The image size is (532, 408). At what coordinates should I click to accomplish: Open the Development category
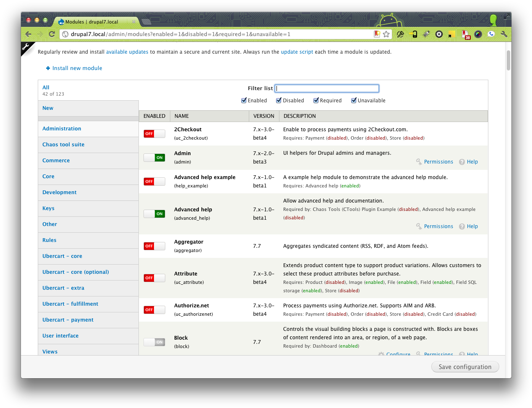pos(88,192)
